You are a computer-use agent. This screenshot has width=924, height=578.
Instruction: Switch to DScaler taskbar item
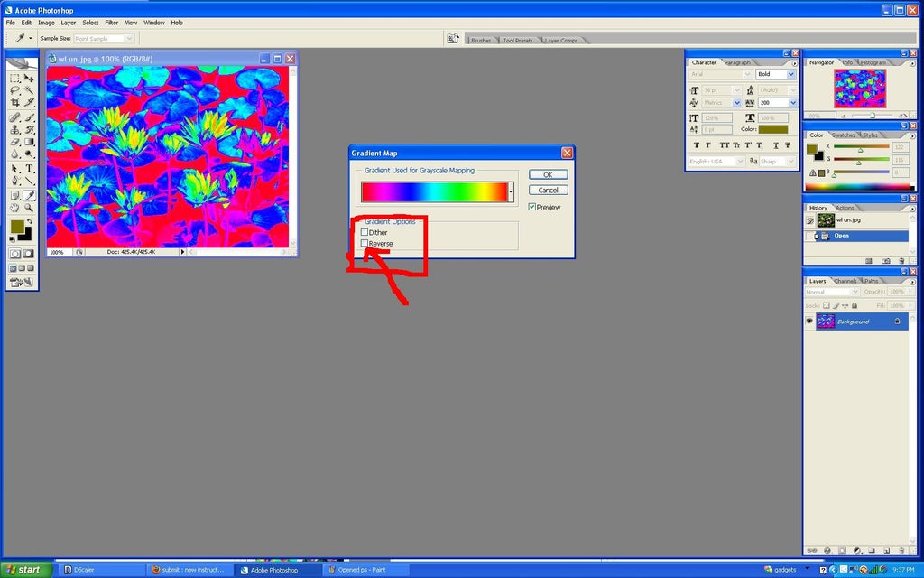pos(101,570)
